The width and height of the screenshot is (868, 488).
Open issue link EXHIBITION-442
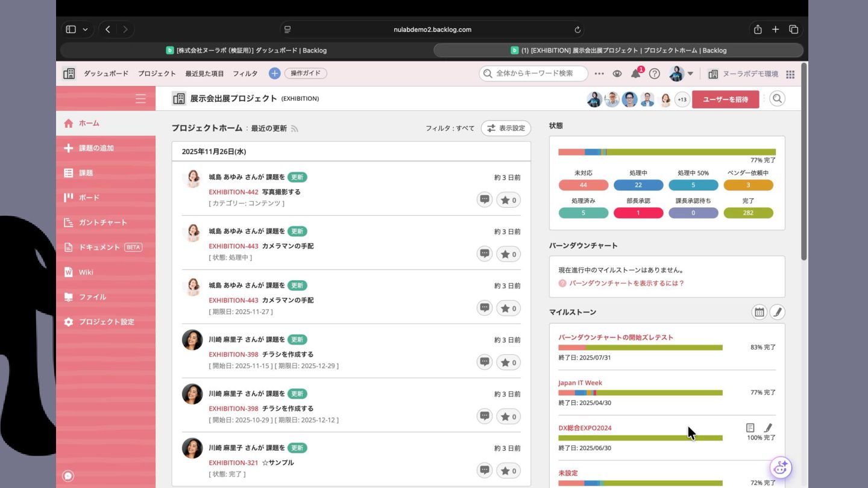point(233,192)
